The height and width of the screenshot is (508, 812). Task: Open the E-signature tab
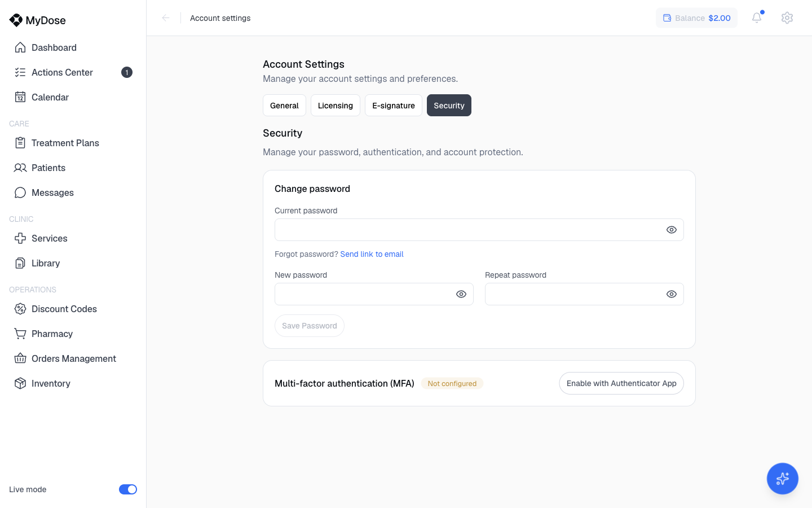tap(394, 106)
